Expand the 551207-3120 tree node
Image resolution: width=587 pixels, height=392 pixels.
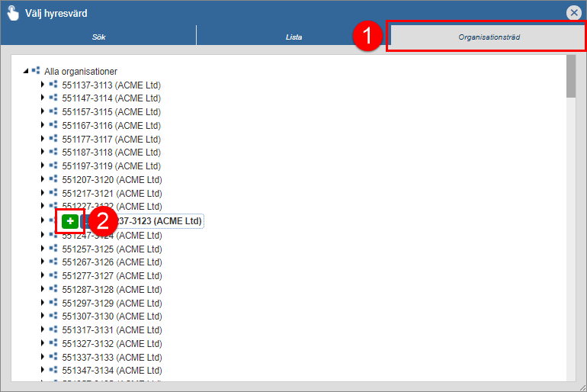pos(43,180)
